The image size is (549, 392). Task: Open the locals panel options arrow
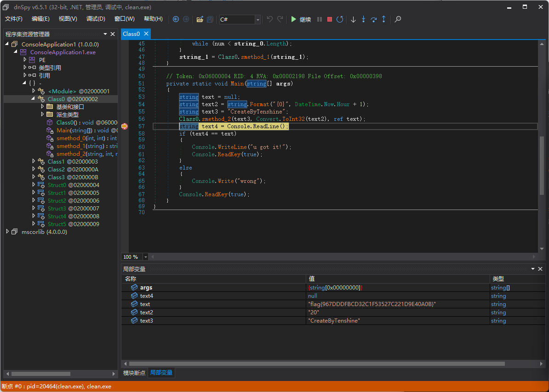coord(533,269)
